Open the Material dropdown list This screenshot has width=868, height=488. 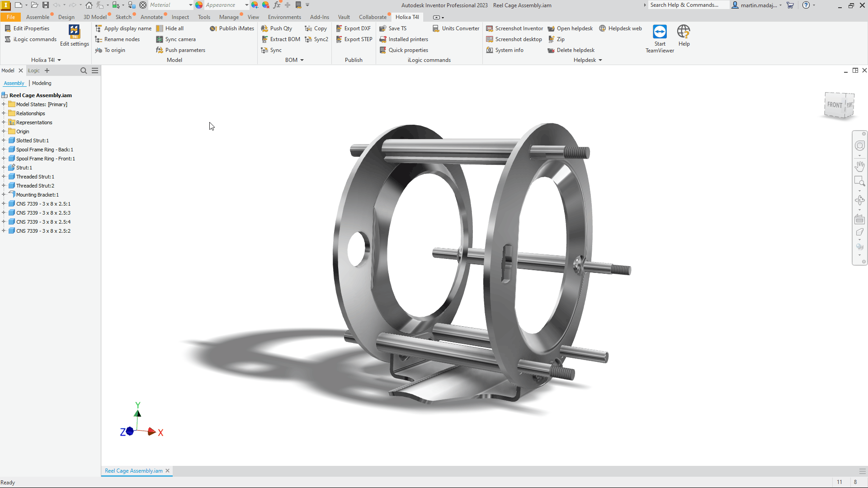tap(190, 5)
